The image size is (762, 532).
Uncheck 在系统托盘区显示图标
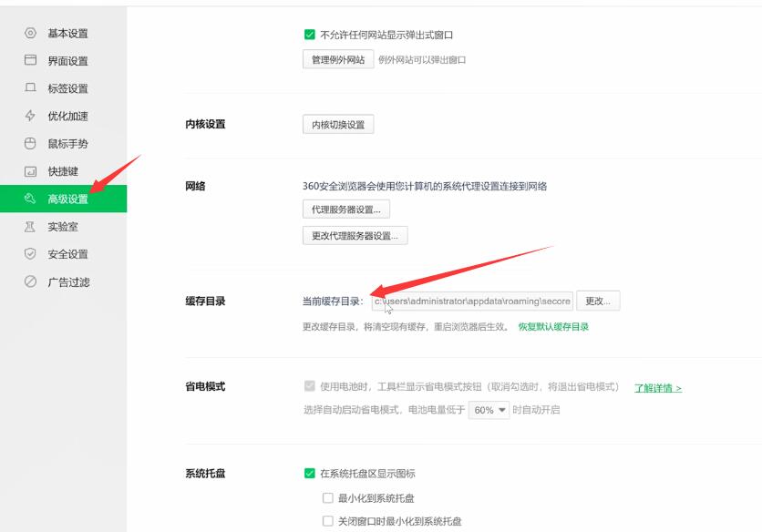(309, 473)
